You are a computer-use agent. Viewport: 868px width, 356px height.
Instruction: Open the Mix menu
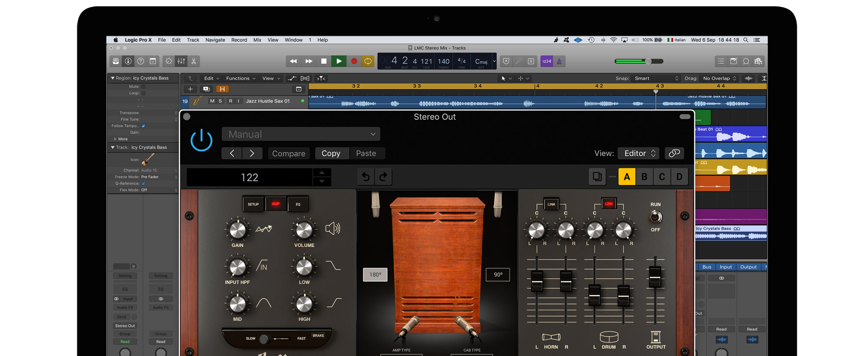(x=257, y=40)
